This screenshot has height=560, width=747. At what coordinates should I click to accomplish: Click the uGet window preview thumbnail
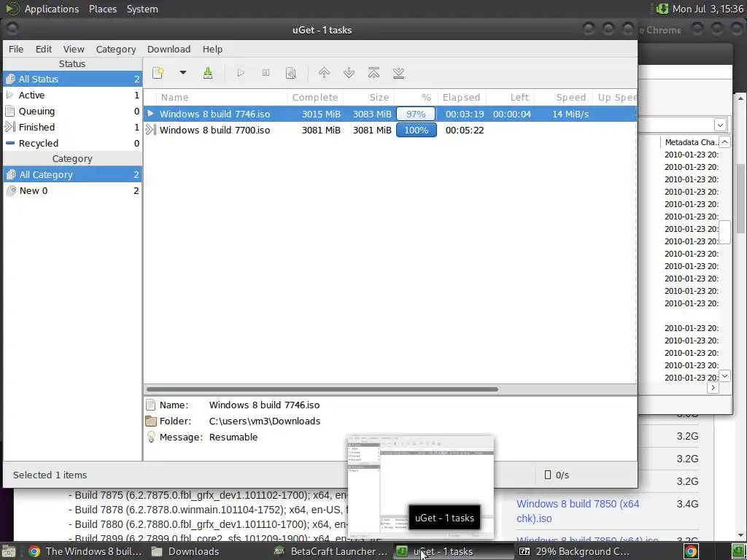pyautogui.click(x=421, y=486)
